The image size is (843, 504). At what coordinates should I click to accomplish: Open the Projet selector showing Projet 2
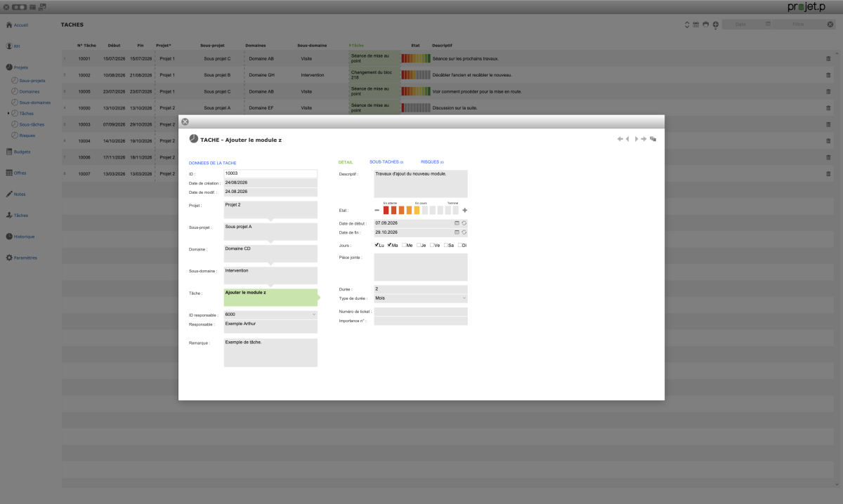(x=270, y=208)
